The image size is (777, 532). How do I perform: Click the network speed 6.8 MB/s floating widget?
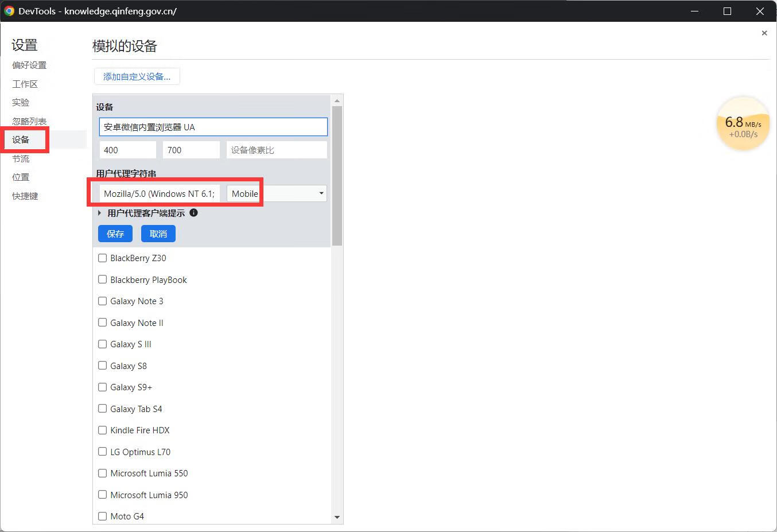click(x=743, y=125)
